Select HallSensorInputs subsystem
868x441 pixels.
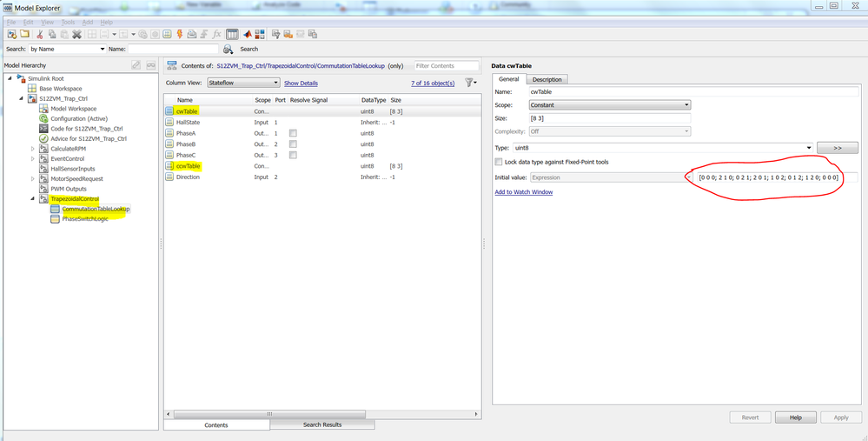[72, 169]
